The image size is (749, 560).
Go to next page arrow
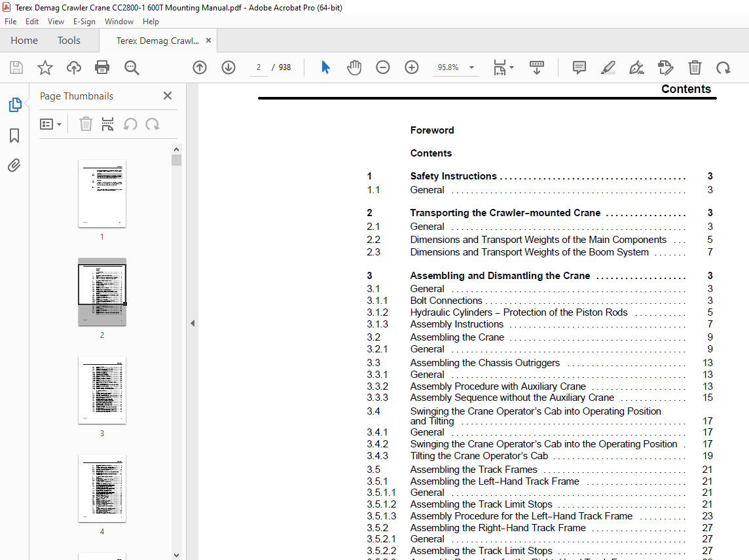click(x=228, y=67)
